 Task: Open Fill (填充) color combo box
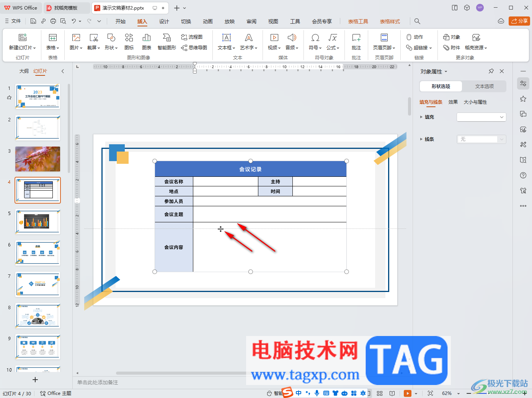pos(481,117)
